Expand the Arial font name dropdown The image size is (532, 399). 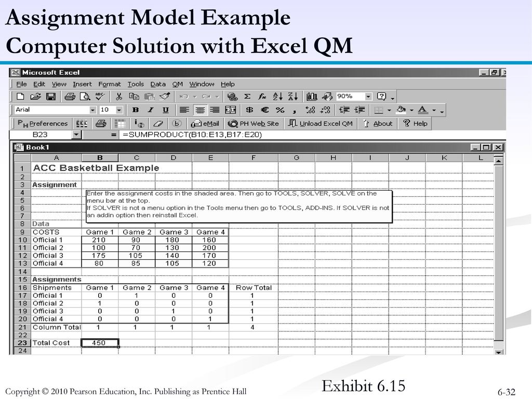pyautogui.click(x=92, y=110)
